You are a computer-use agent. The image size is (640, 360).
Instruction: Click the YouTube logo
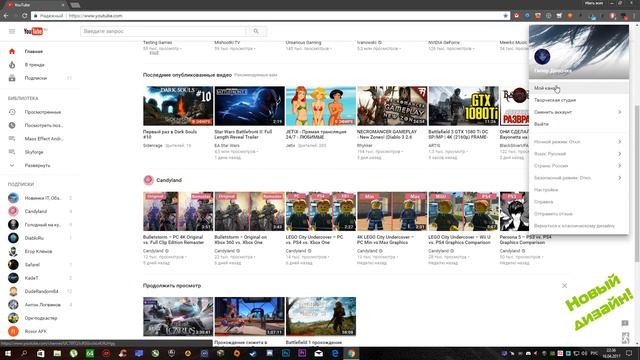pyautogui.click(x=34, y=31)
